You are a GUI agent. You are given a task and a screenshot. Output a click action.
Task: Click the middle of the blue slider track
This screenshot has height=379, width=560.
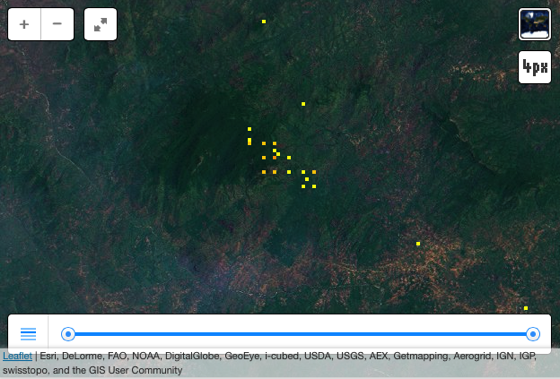tap(300, 334)
